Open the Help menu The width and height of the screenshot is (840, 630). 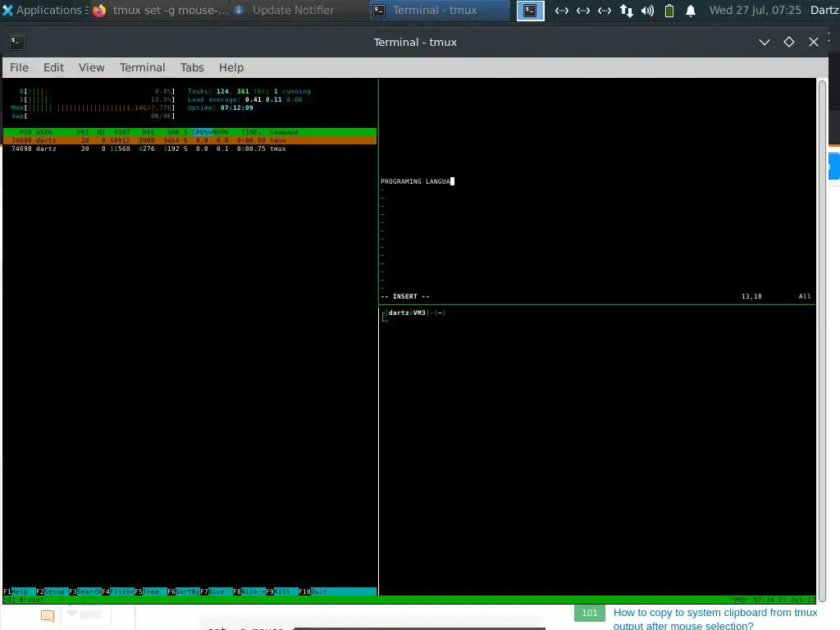pyautogui.click(x=231, y=67)
